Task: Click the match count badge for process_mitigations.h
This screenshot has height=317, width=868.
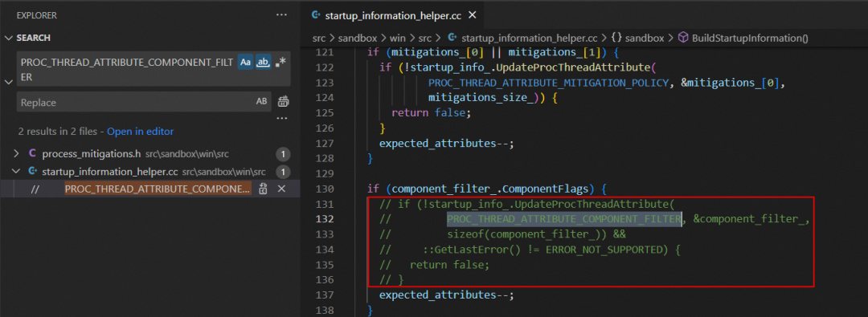Action: click(x=283, y=154)
